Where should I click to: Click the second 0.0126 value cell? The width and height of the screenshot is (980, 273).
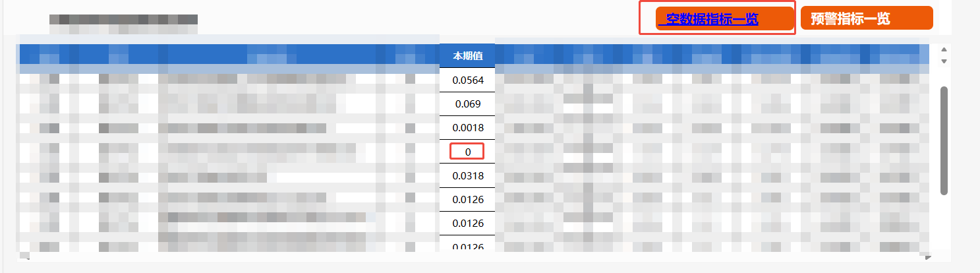tap(467, 223)
